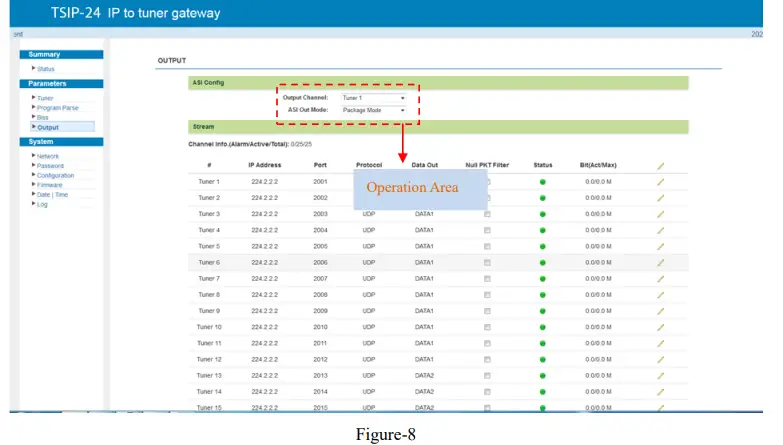Click port 2006 in Tuner 6 row
The width and height of the screenshot is (783, 445).
(320, 262)
